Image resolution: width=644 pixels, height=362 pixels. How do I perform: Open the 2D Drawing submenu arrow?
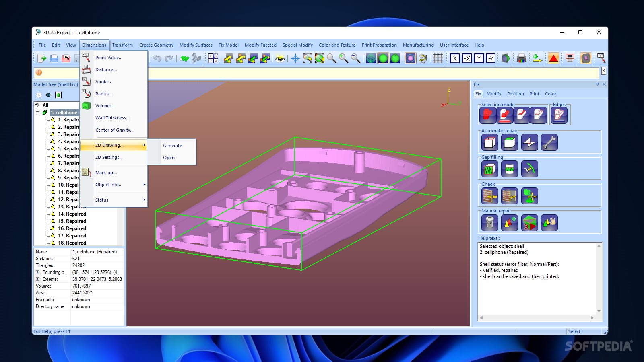tap(144, 145)
